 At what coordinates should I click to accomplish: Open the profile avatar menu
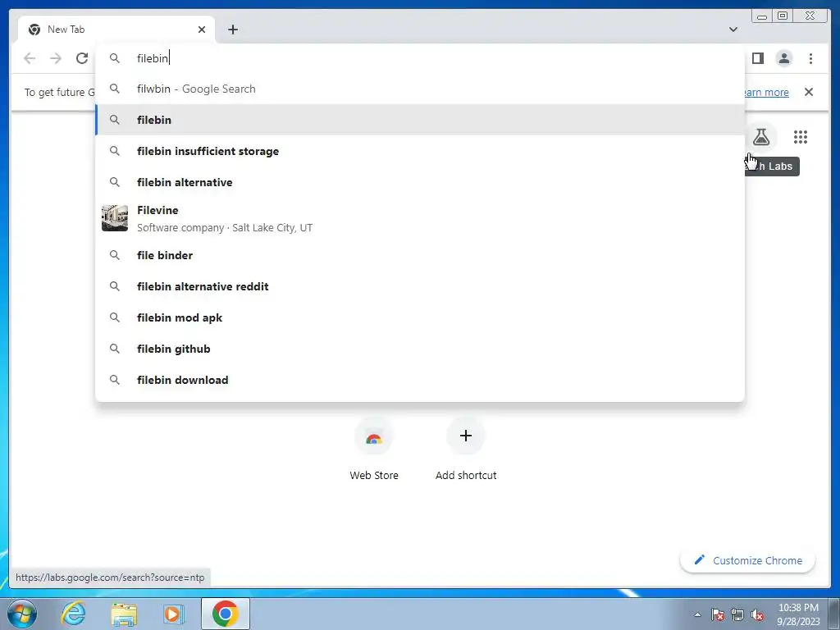pyautogui.click(x=783, y=58)
